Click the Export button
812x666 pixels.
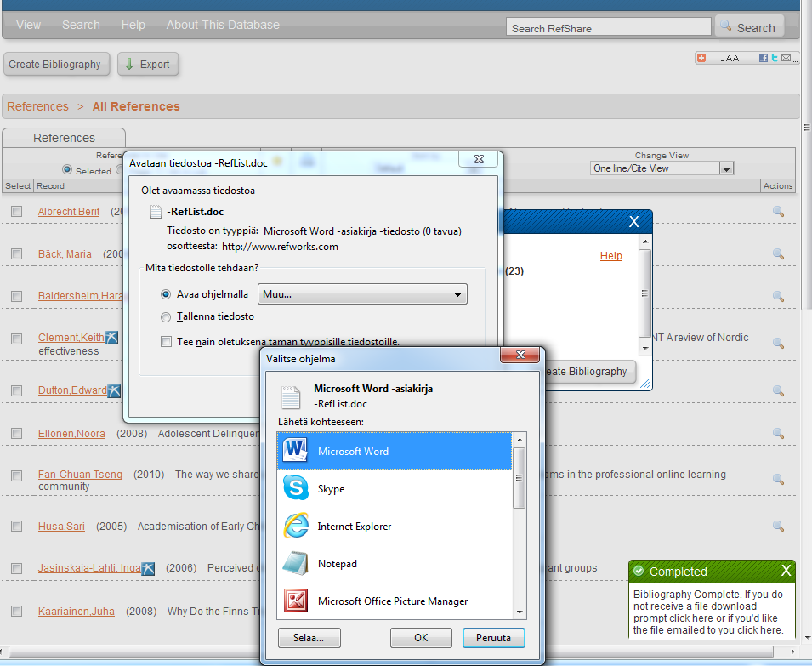pos(148,64)
